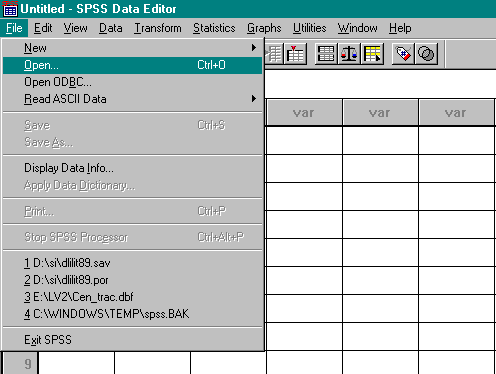Image resolution: width=496 pixels, height=374 pixels.
Task: Click the Use Sets circles icon
Action: click(426, 54)
